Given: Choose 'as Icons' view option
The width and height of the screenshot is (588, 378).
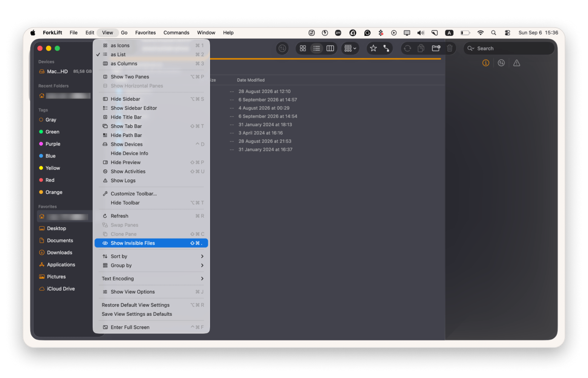Looking at the screenshot, I should point(151,46).
